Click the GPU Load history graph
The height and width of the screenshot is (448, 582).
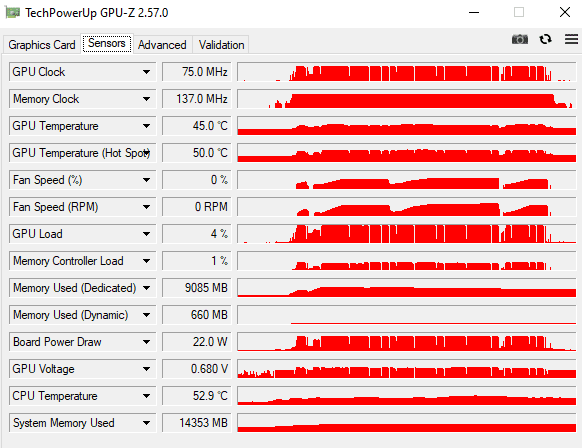407,234
